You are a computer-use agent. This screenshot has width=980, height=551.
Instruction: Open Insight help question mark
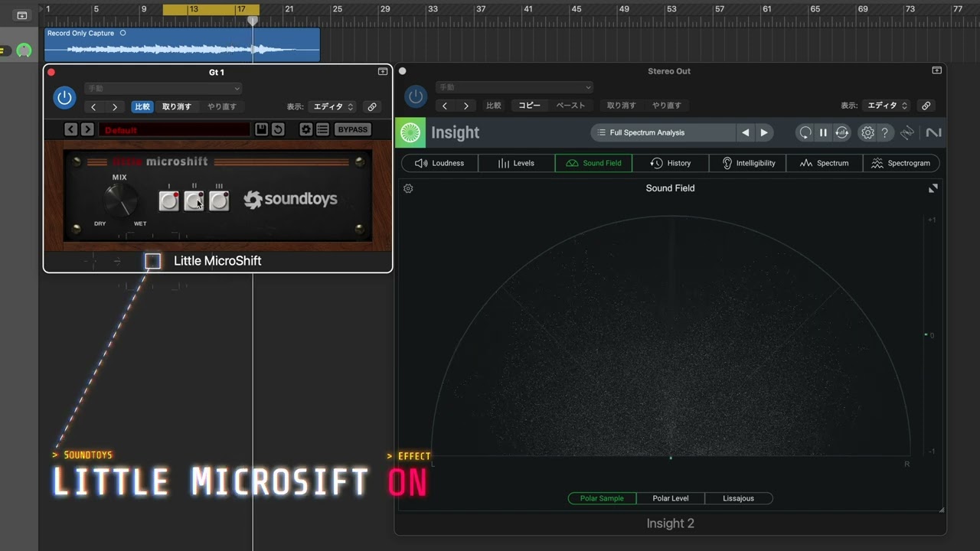pyautogui.click(x=884, y=132)
